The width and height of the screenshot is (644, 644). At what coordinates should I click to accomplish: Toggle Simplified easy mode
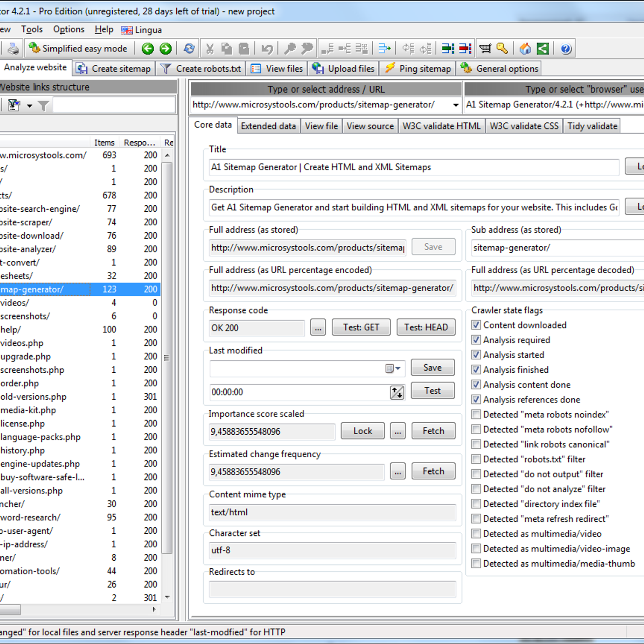point(78,49)
